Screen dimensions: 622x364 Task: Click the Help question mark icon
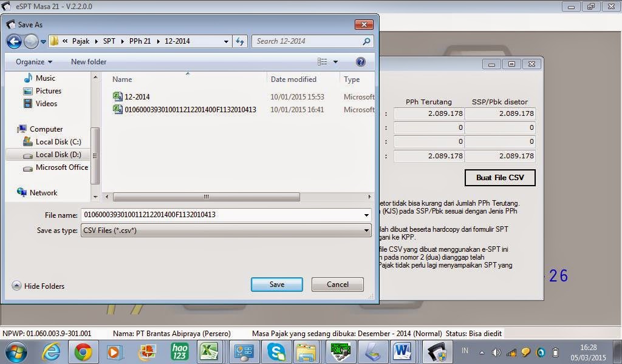(x=360, y=61)
